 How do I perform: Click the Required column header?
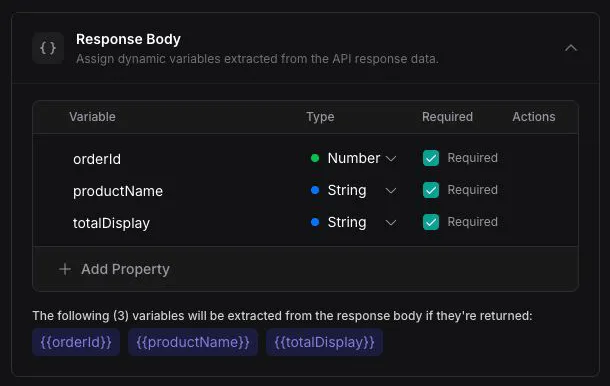coord(447,117)
